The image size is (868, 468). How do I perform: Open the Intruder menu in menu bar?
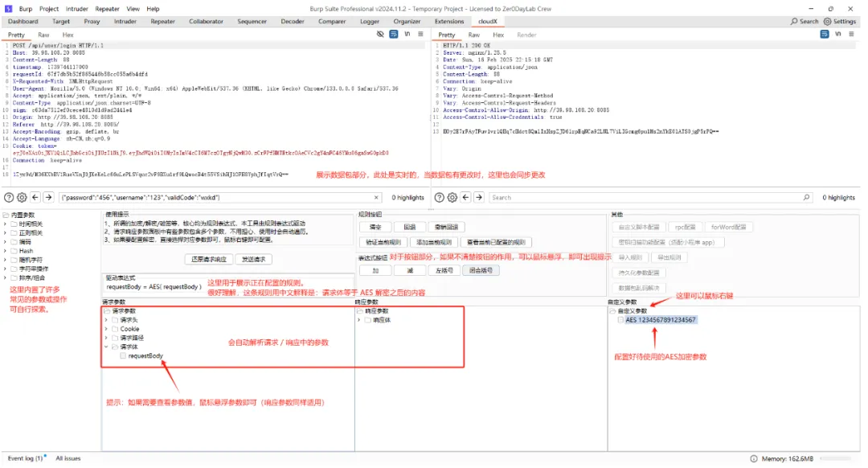coord(77,9)
